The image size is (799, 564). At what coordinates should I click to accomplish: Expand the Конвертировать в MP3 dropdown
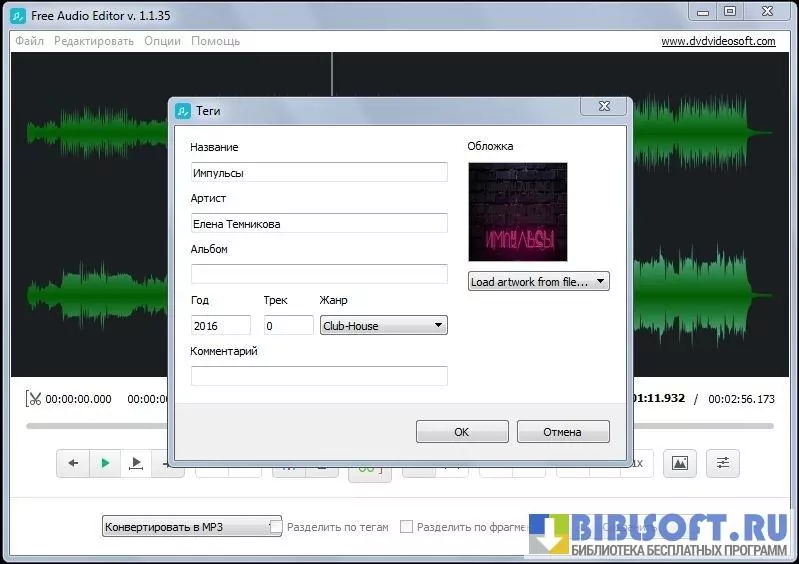tap(192, 526)
